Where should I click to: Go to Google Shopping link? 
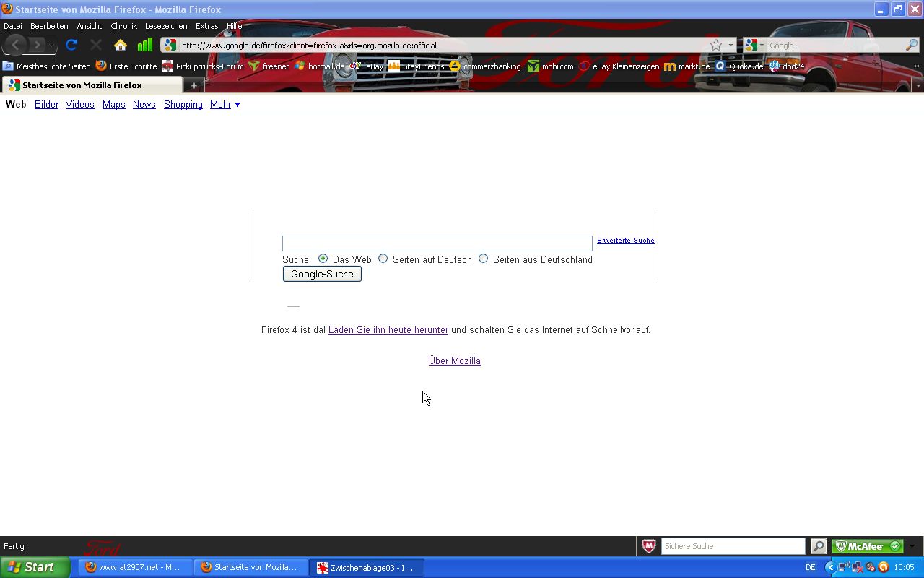[183, 104]
